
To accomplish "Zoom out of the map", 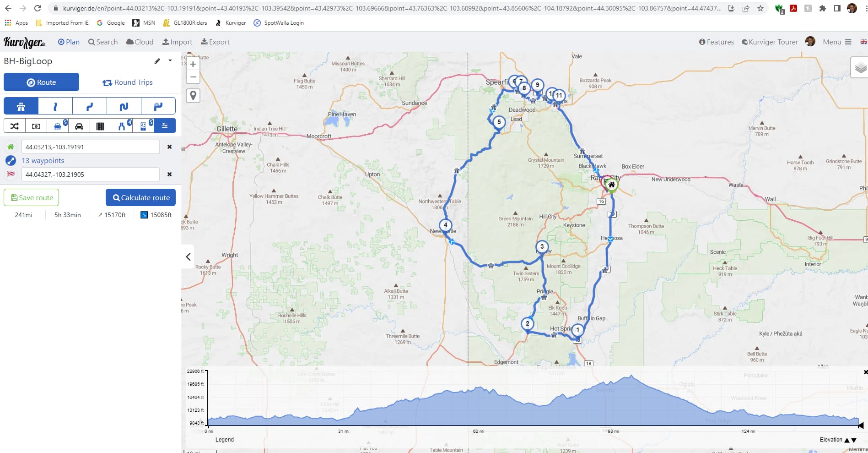I will coord(193,77).
